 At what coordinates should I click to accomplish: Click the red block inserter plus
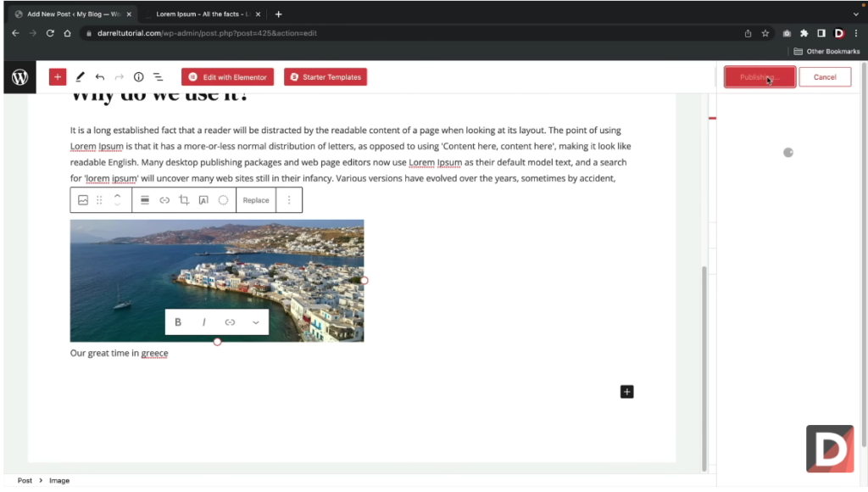[x=58, y=77]
